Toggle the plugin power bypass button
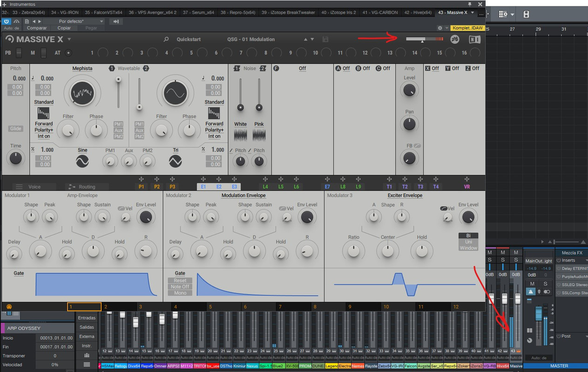The image size is (588, 372). click(x=7, y=21)
